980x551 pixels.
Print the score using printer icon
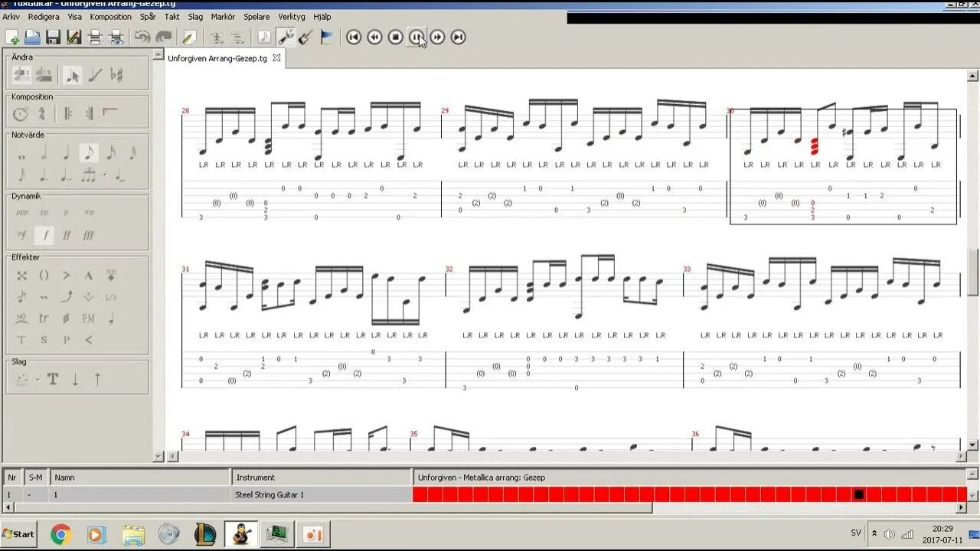(95, 37)
